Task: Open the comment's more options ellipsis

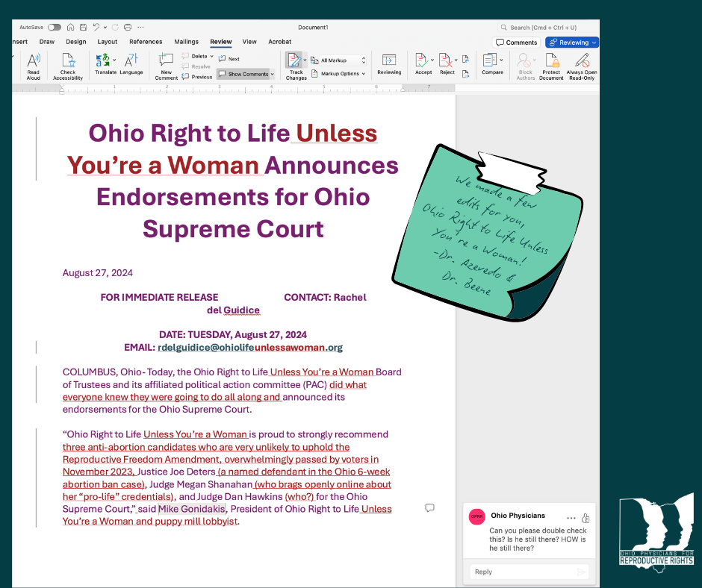Action: [571, 518]
